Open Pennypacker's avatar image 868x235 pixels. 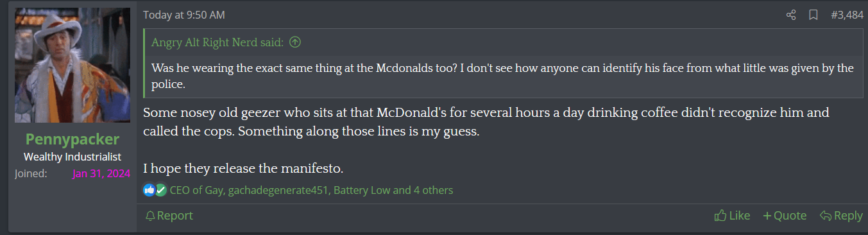coord(72,65)
